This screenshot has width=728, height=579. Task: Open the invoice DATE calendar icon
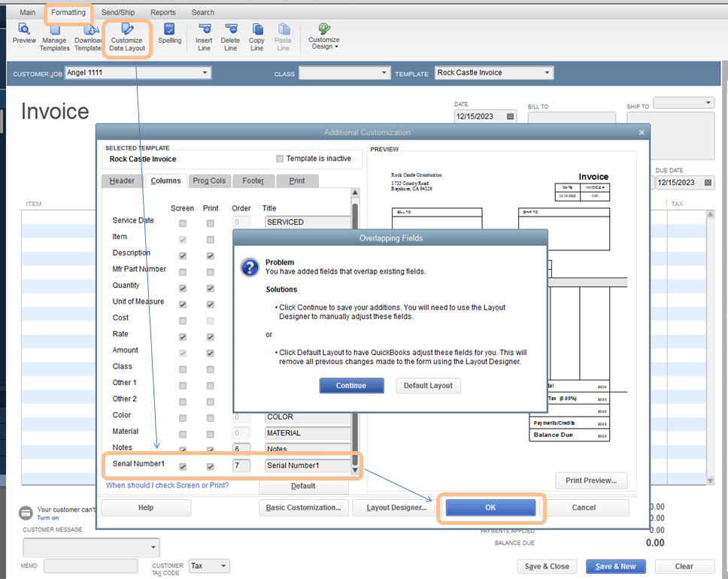click(510, 116)
